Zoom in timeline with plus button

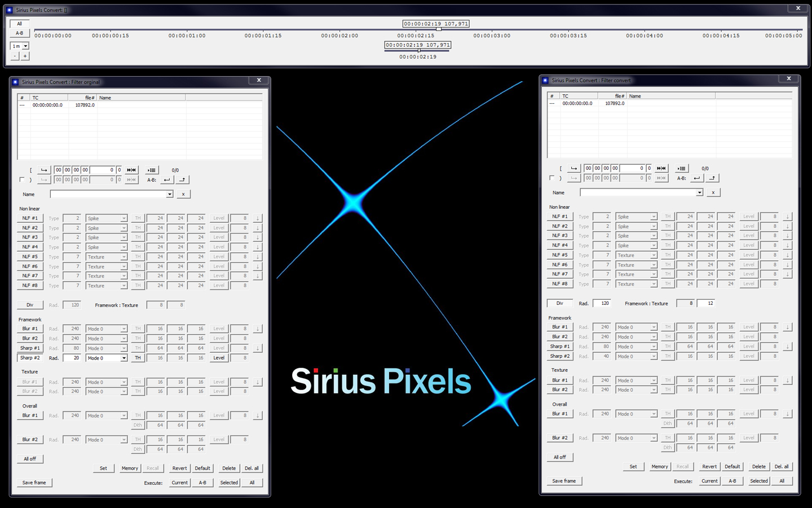pos(25,56)
